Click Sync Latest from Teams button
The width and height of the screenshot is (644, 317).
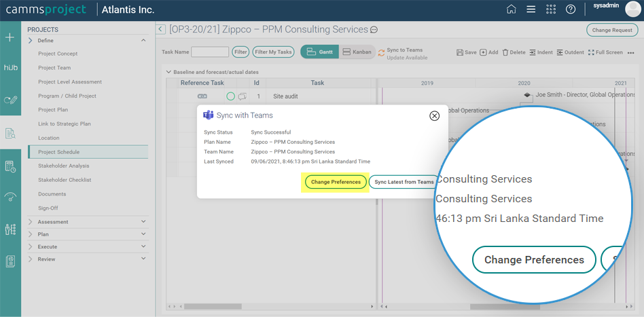[404, 182]
